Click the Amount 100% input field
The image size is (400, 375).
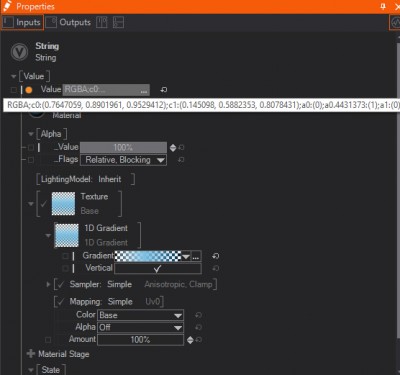140,340
